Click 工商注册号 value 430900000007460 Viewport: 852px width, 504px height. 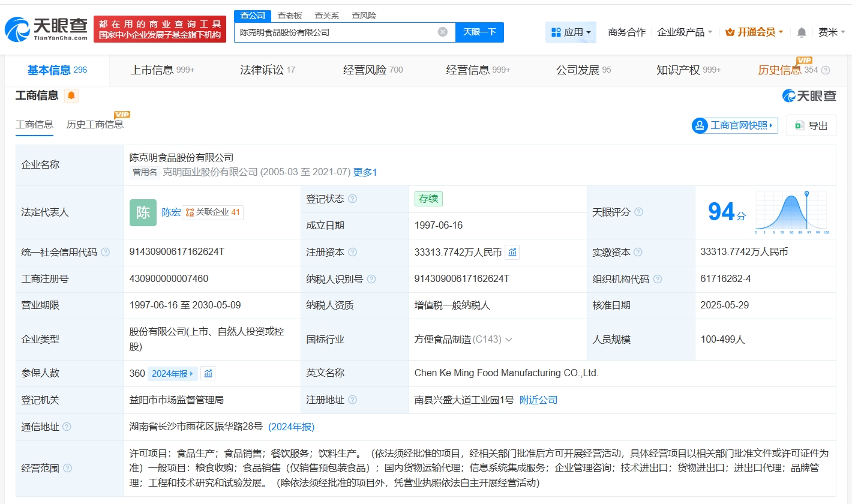169,279
